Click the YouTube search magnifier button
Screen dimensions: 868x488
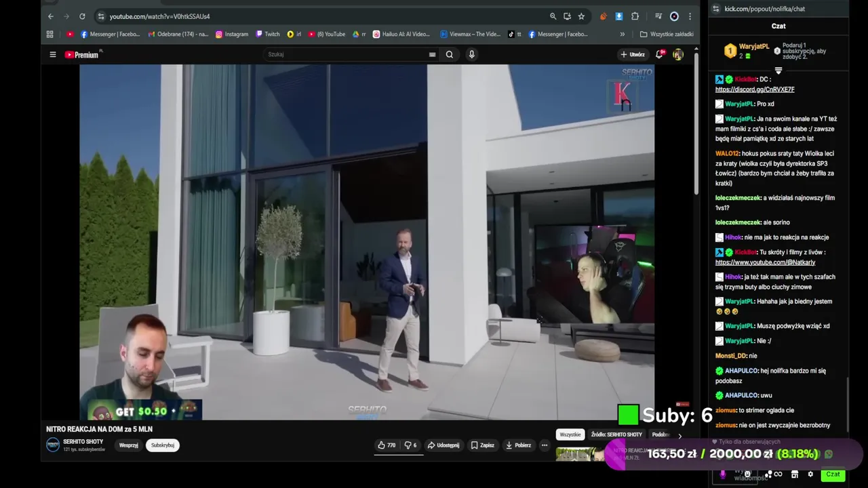449,54
